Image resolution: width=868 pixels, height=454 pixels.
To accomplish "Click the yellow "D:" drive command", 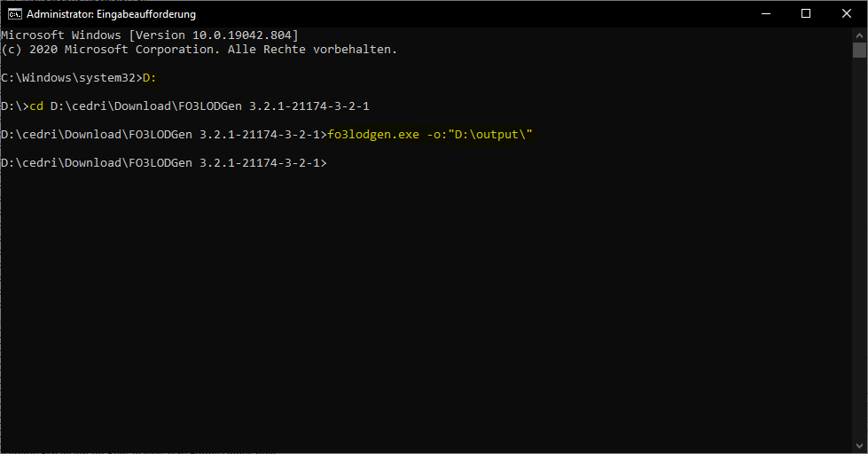I will point(149,78).
